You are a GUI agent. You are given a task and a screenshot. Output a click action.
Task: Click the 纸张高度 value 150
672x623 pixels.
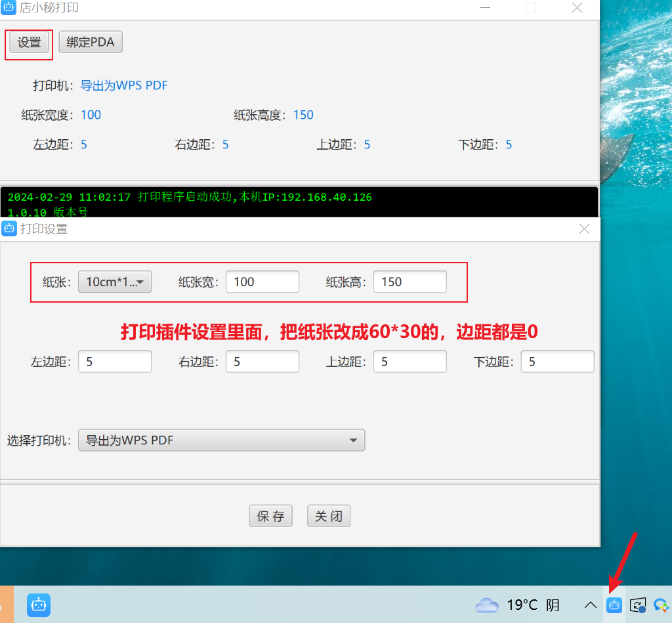303,115
